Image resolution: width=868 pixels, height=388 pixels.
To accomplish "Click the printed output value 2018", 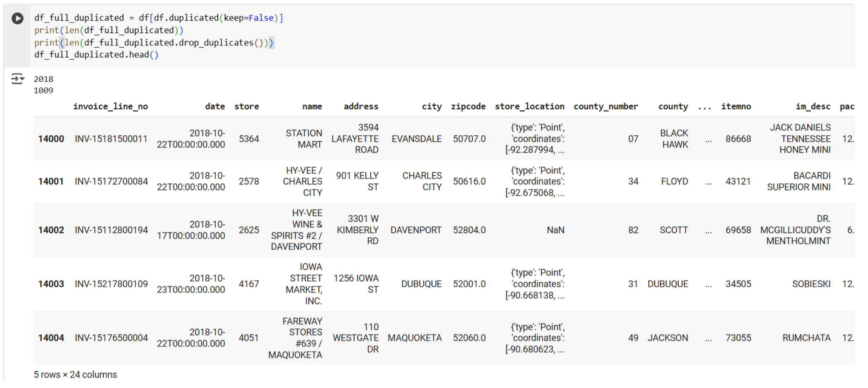I will [44, 79].
